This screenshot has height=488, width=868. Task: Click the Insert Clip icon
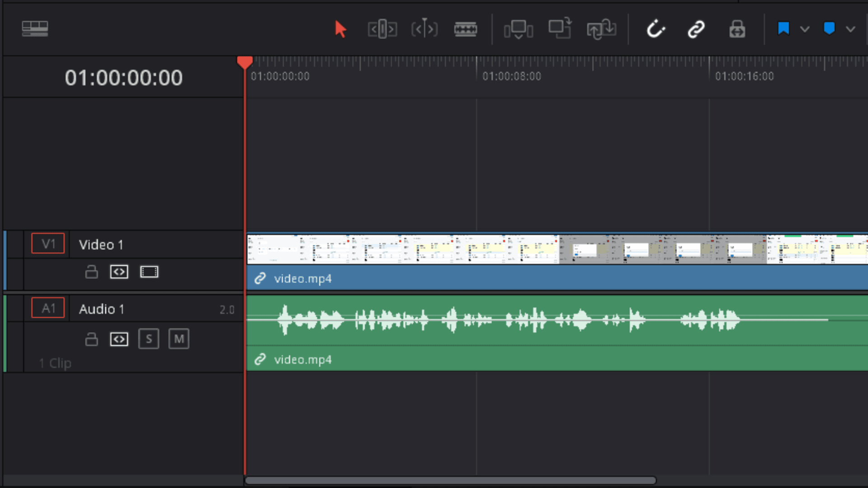click(x=518, y=29)
